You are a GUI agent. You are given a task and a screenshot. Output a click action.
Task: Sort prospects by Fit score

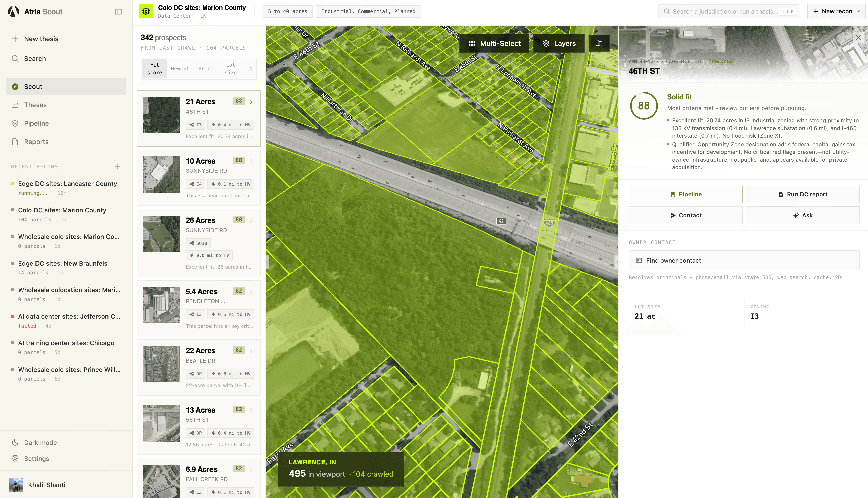[155, 69]
